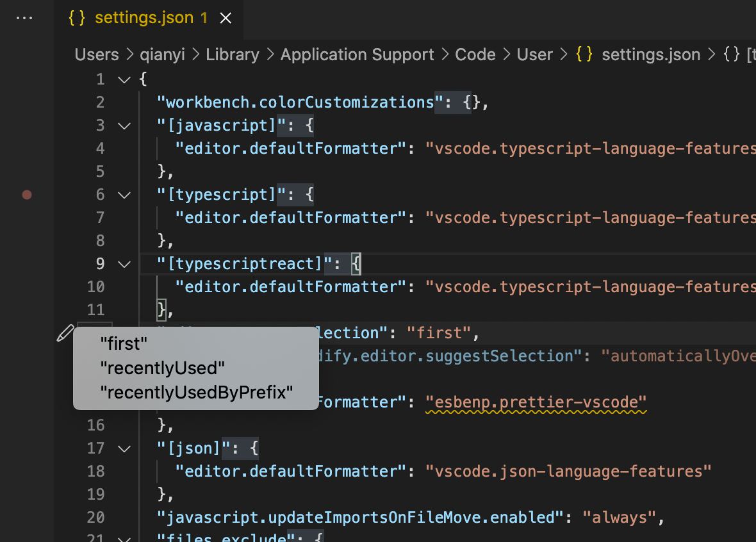756x542 pixels.
Task: Click the underlined "esbenp.prettier-vscode" value
Action: pyautogui.click(x=536, y=402)
